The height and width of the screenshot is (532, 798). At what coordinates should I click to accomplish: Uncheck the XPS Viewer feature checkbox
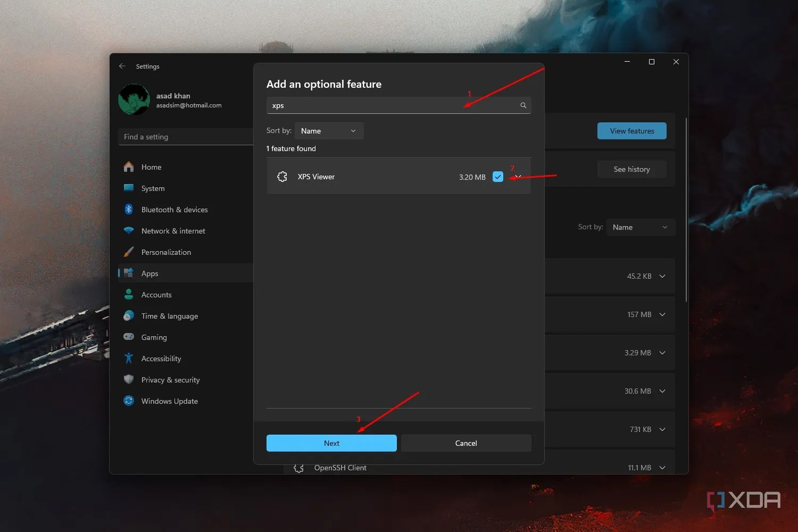coord(497,176)
